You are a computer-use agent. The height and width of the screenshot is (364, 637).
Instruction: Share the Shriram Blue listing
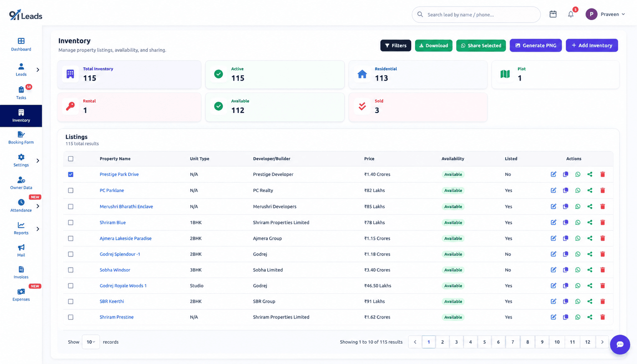tap(590, 222)
